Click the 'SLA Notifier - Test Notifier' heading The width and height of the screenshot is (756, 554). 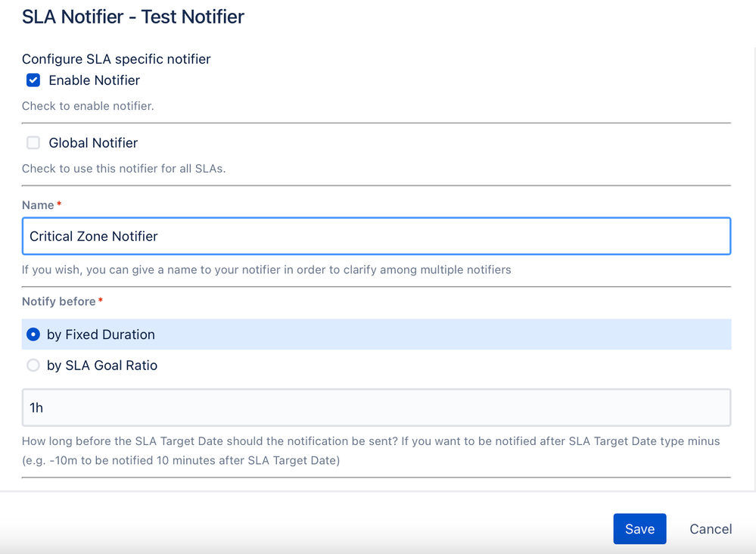click(x=133, y=17)
